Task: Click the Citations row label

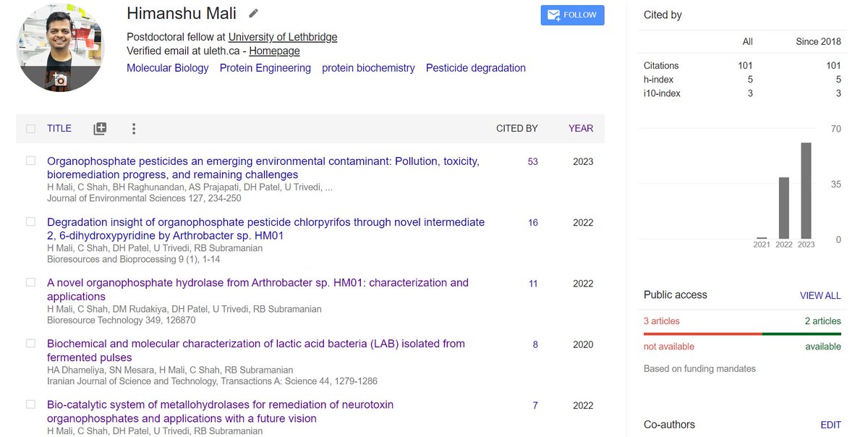Action: pyautogui.click(x=661, y=65)
